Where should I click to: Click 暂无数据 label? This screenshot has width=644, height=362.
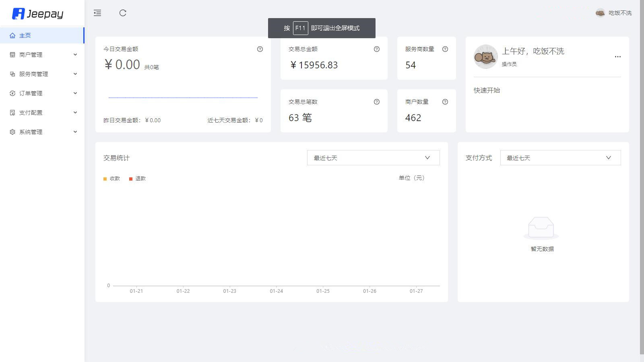pyautogui.click(x=542, y=249)
